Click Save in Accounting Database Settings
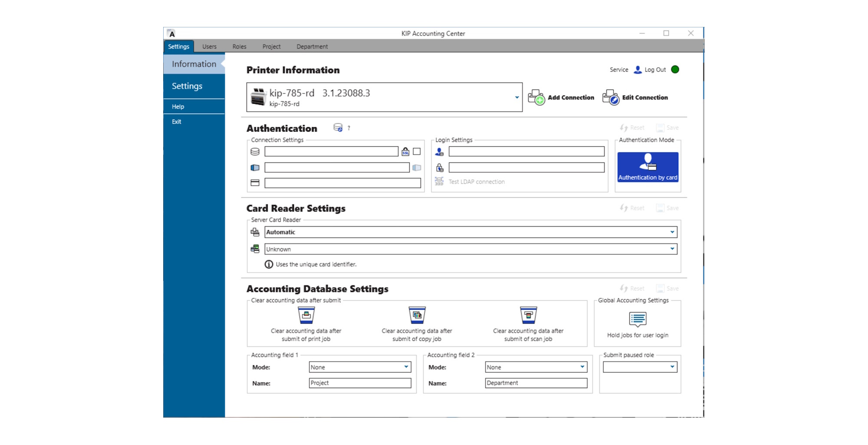 667,288
